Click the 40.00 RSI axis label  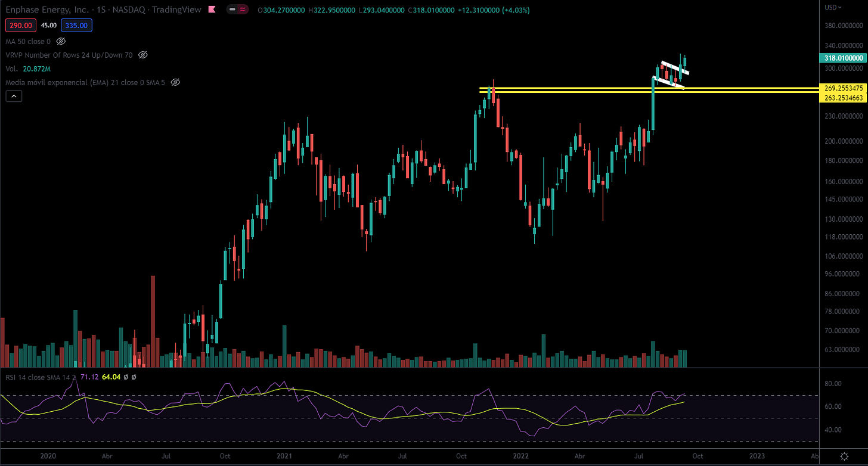[833, 430]
